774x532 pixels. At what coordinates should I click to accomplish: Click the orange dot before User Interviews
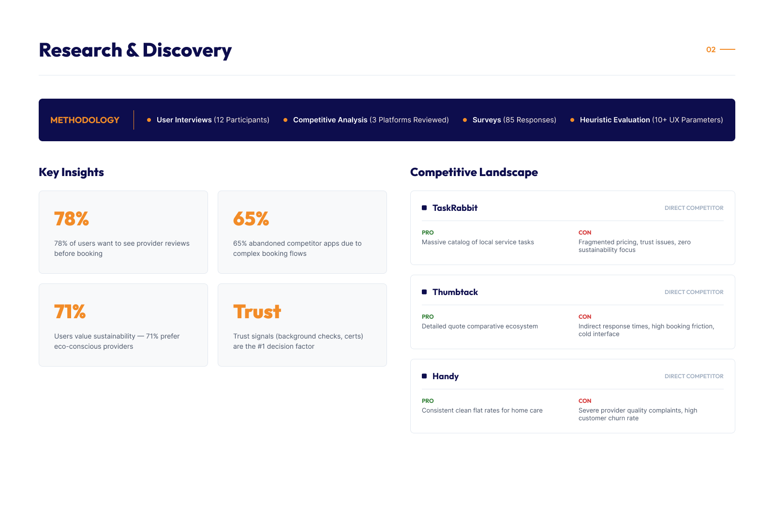pos(149,120)
